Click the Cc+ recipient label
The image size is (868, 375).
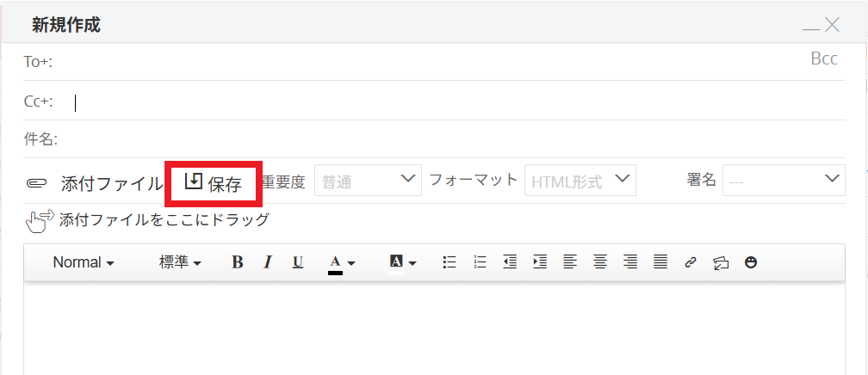[39, 101]
